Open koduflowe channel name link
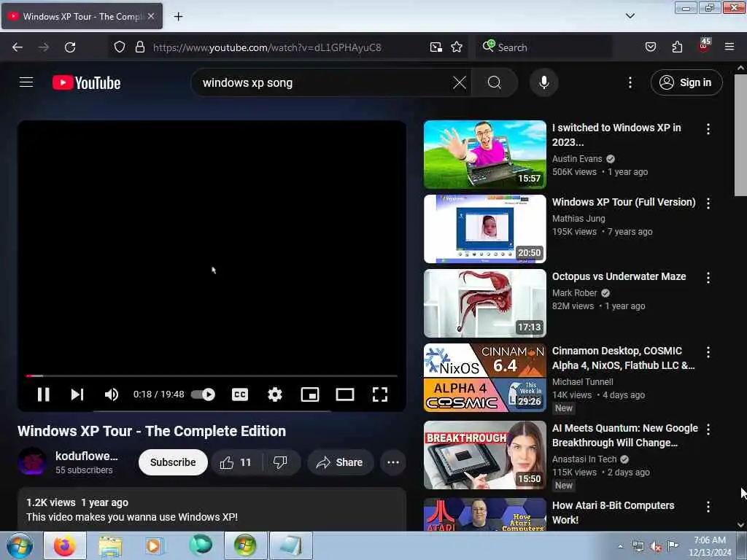This screenshot has height=560, width=747. click(86, 456)
